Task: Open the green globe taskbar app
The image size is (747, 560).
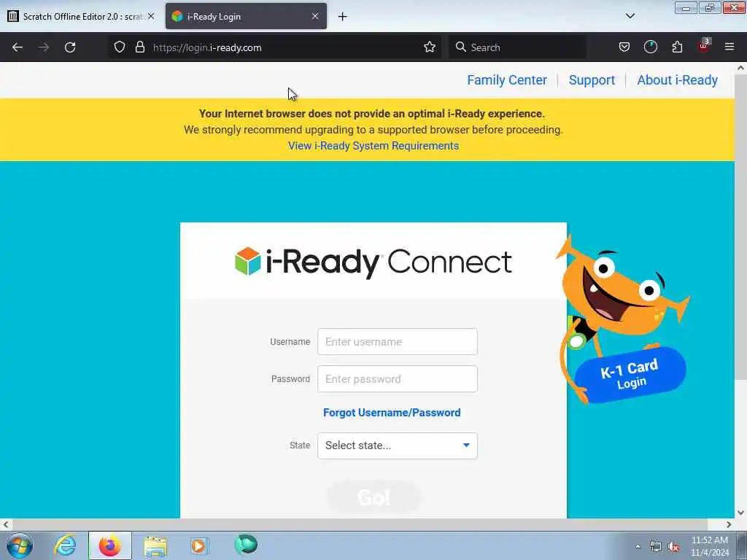Action: pos(246,544)
